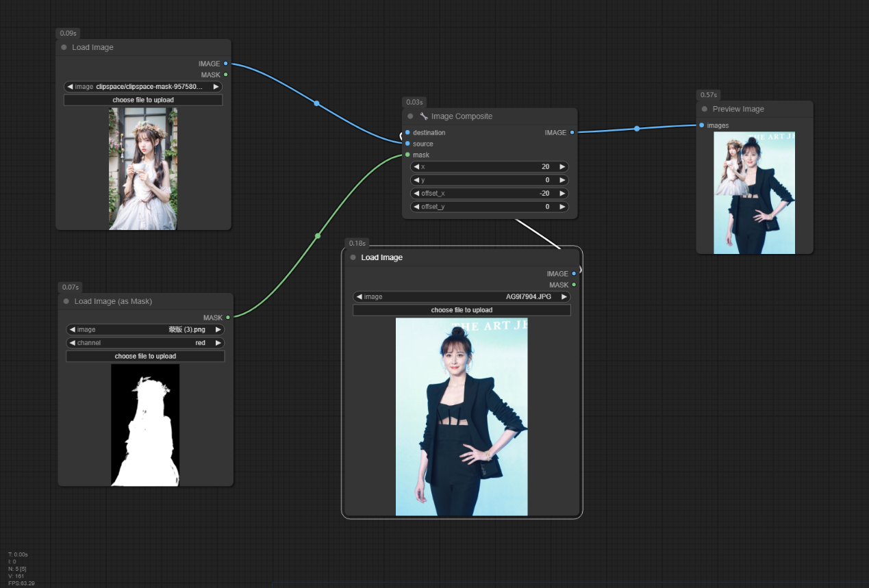Click choose file to upload in mask node

pos(145,356)
